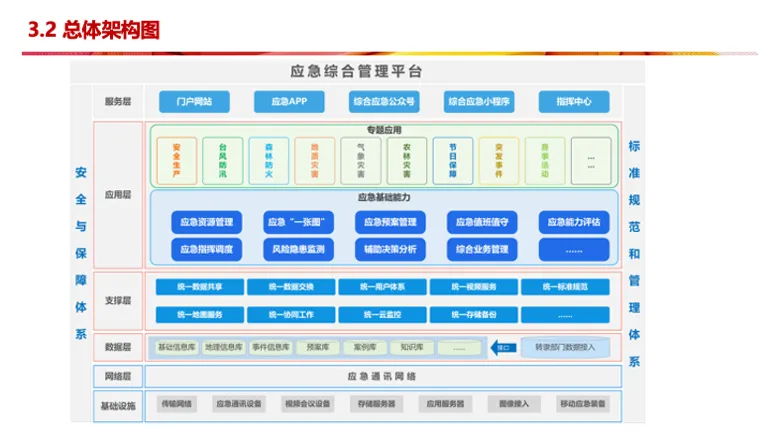This screenshot has height=439, width=780.
Task: Select the 统一数据共享 bar
Action: click(200, 287)
